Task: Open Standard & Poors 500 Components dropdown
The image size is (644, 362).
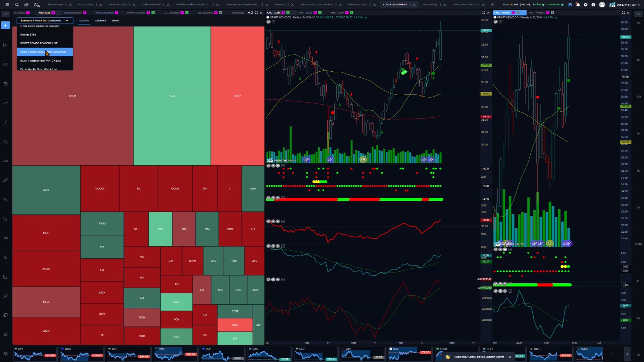Action: click(45, 21)
